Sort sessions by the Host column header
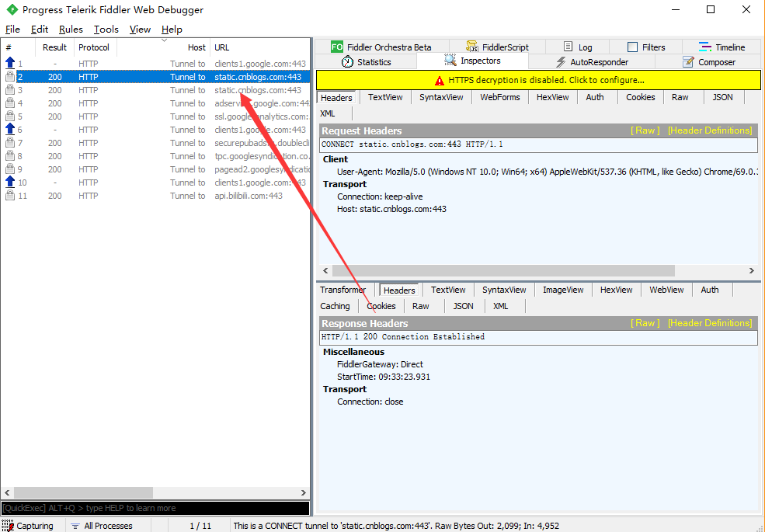The image size is (765, 532). 163,47
